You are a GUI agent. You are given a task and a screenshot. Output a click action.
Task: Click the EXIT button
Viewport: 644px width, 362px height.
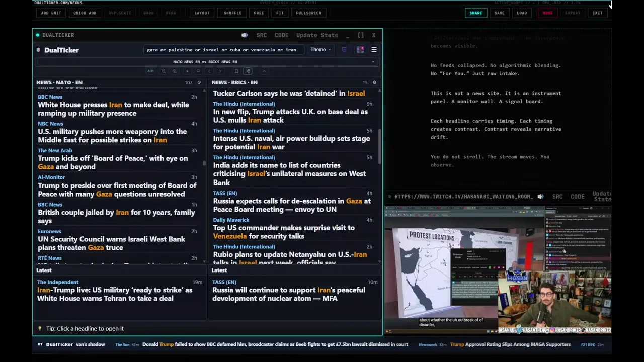click(598, 13)
